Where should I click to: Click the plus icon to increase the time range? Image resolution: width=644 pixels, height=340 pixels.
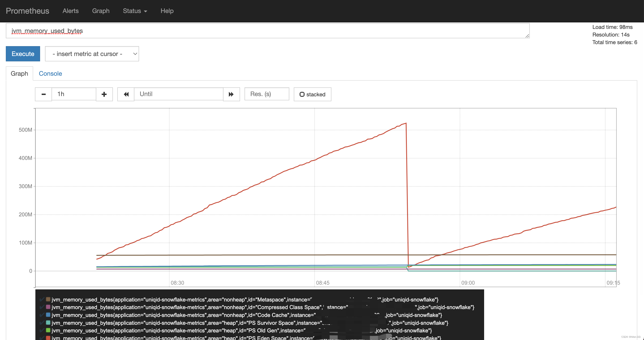(104, 94)
